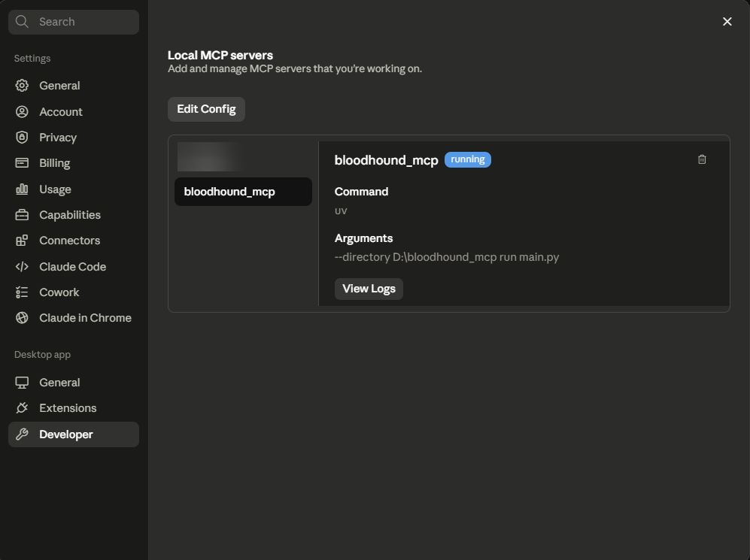Click the Chrome icon beside Claude in Chrome
This screenshot has width=750, height=560.
(22, 318)
